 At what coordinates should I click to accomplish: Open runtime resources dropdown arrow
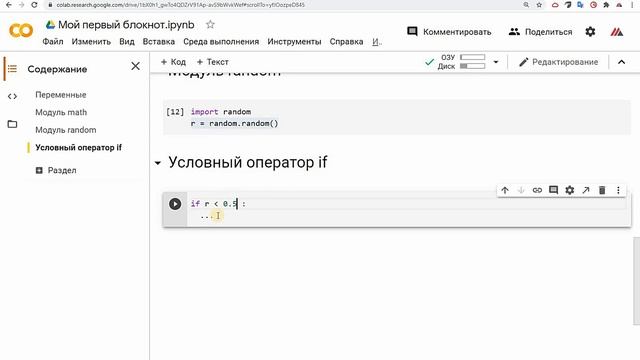[x=496, y=62]
